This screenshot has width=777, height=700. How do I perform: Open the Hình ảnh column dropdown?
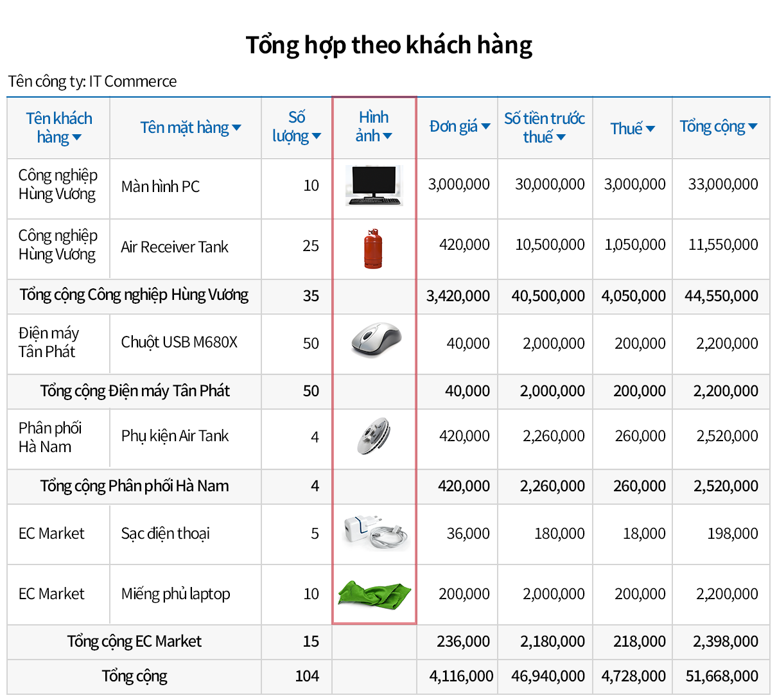click(387, 136)
